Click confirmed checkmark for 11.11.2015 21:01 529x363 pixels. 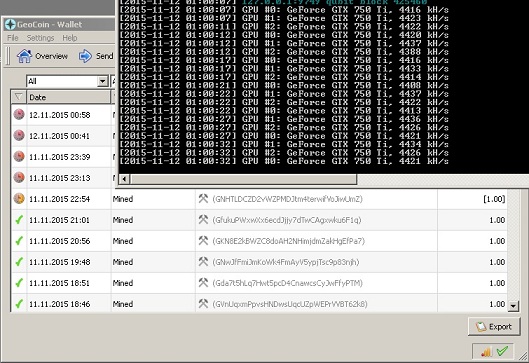click(19, 220)
